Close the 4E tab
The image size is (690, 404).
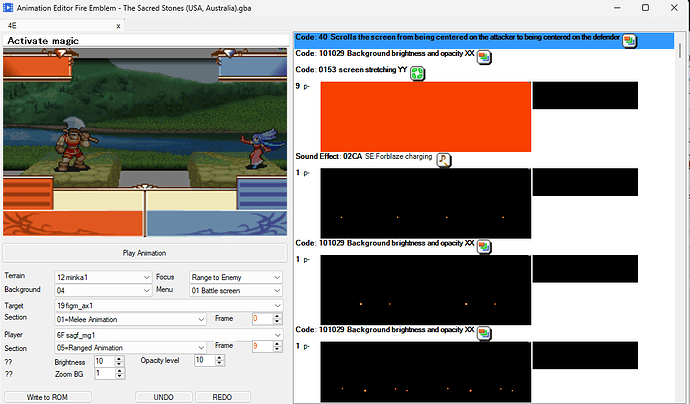(x=118, y=26)
